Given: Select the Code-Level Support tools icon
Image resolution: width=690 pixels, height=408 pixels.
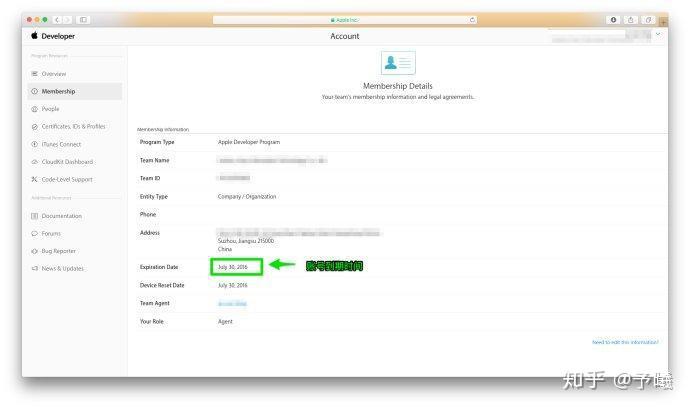Looking at the screenshot, I should tap(35, 179).
